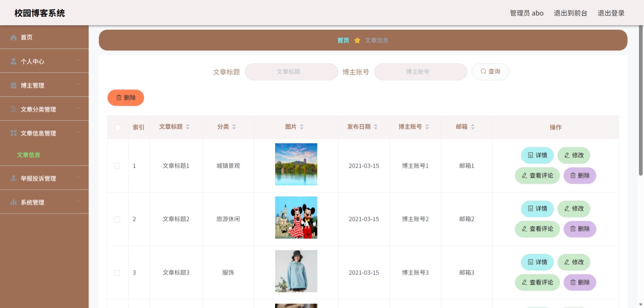
Task: Open the 文章信息管理 sidebar menu
Action: [44, 133]
